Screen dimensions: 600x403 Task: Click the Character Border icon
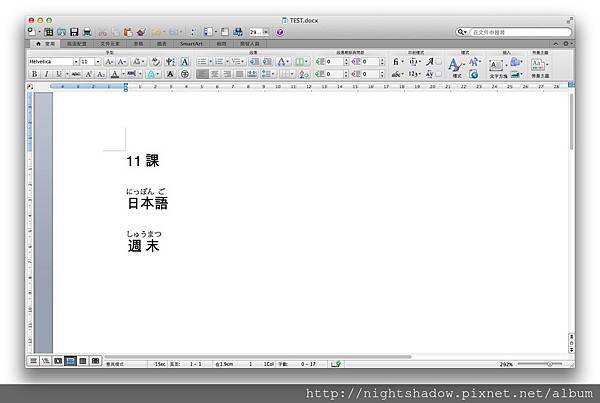tap(185, 62)
